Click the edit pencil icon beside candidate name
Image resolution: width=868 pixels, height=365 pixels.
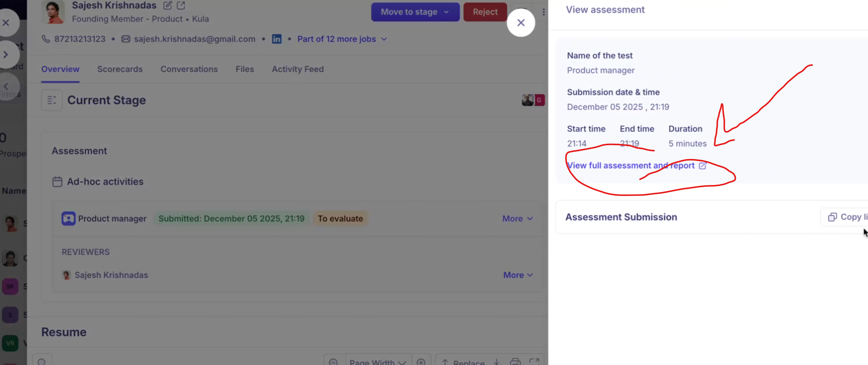click(167, 6)
